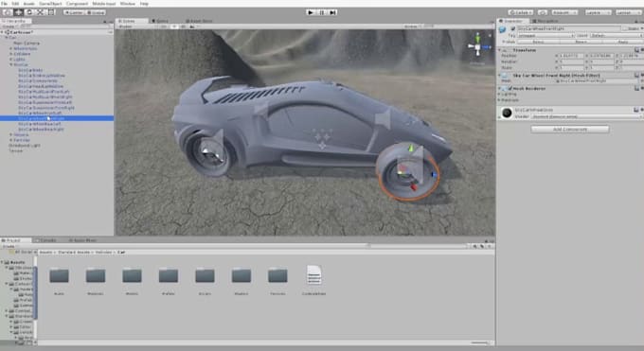Click the prefab Revert button

(x=581, y=42)
